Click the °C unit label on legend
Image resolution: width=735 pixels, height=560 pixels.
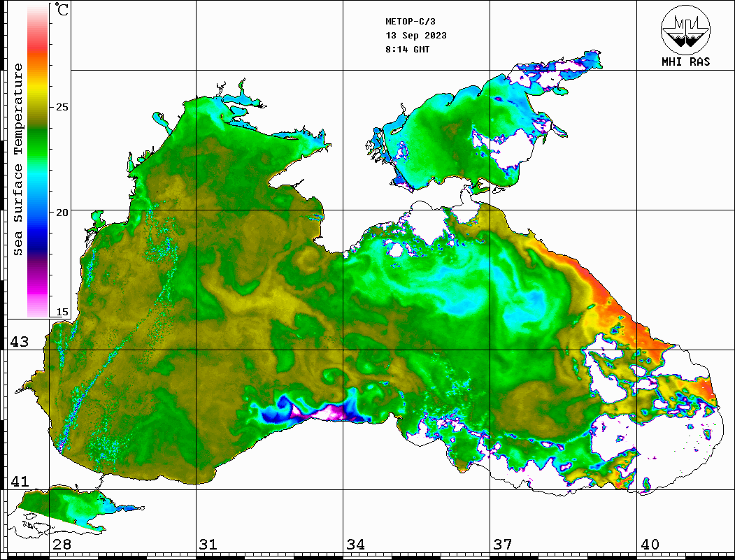pos(62,9)
